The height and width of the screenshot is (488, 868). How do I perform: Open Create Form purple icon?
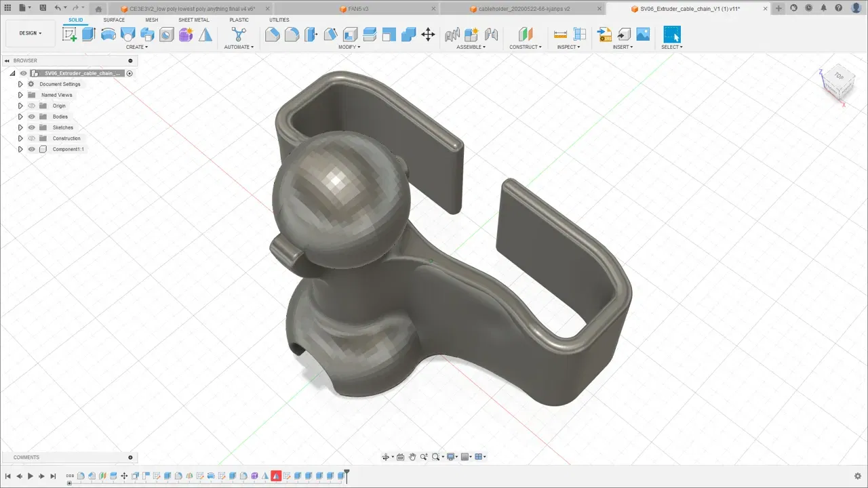(186, 35)
